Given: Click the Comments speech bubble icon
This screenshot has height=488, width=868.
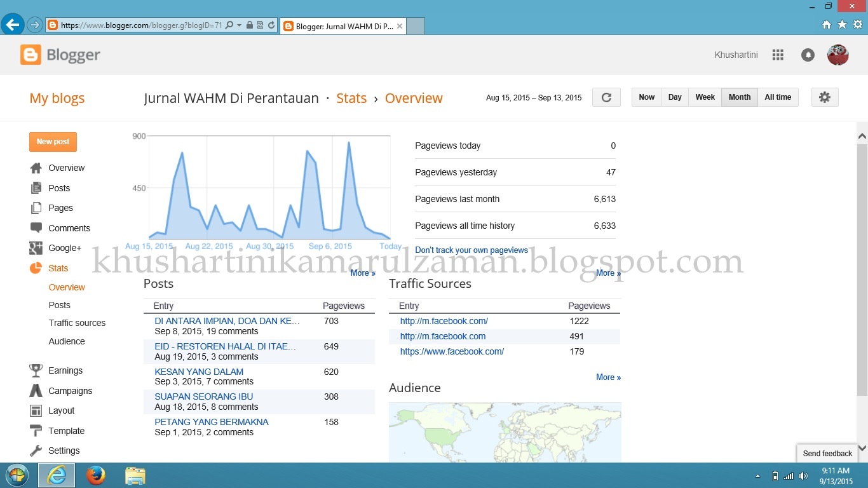Looking at the screenshot, I should coord(36,228).
